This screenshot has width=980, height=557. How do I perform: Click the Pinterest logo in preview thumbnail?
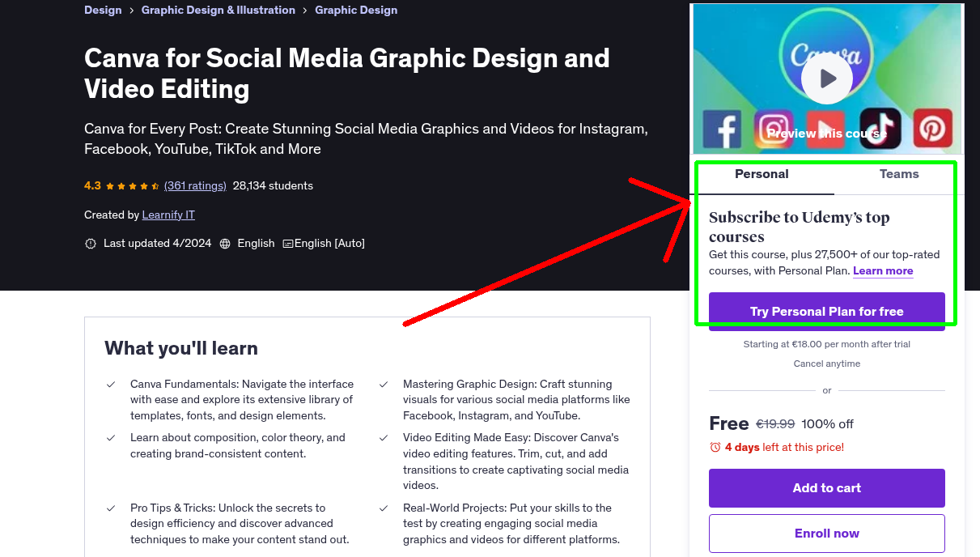(x=932, y=129)
